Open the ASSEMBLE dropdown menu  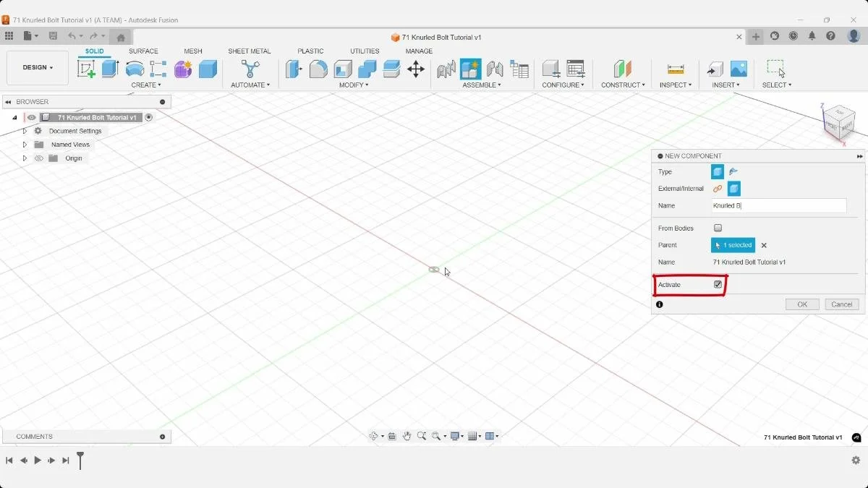point(482,85)
